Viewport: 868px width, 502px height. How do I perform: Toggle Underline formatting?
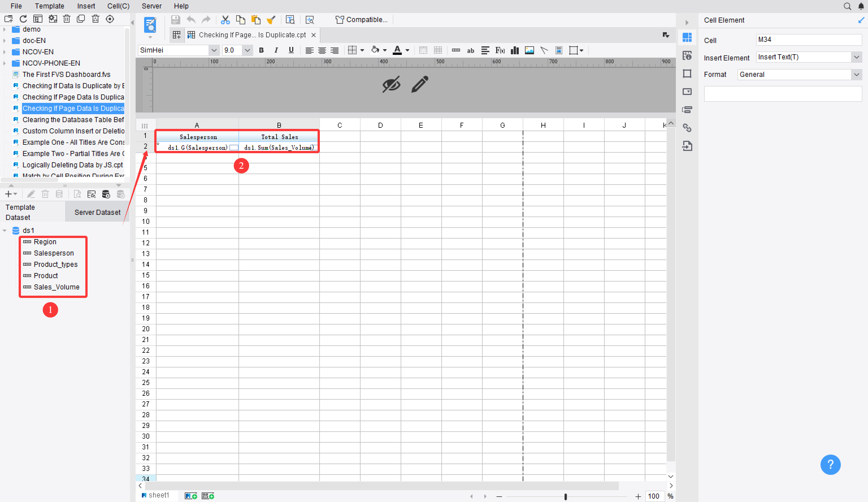click(x=291, y=50)
